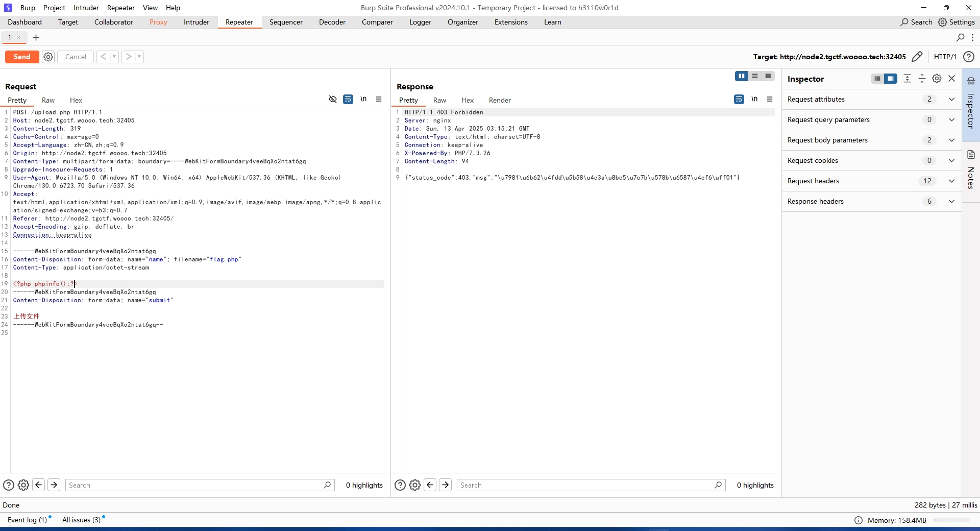This screenshot has width=980, height=531.
Task: Open Repeater tab options three-dot menu
Action: (972, 37)
